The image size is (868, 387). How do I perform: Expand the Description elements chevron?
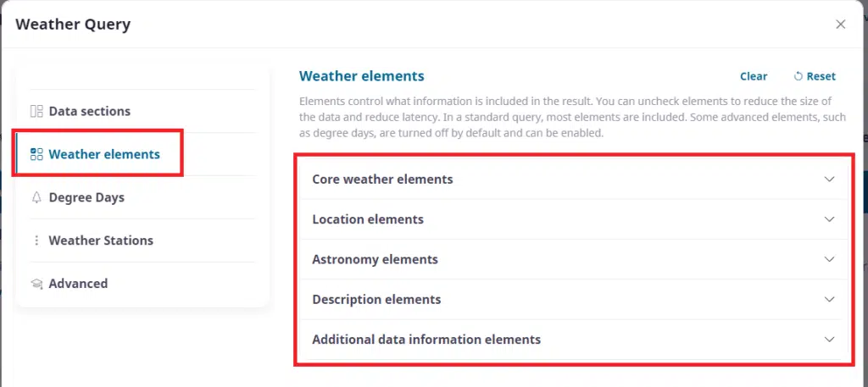[830, 299]
